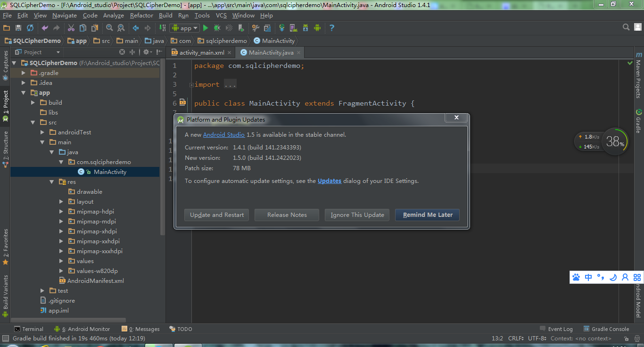This screenshot has width=644, height=347.
Task: Click the Make Project icon
Action: pos(163,28)
